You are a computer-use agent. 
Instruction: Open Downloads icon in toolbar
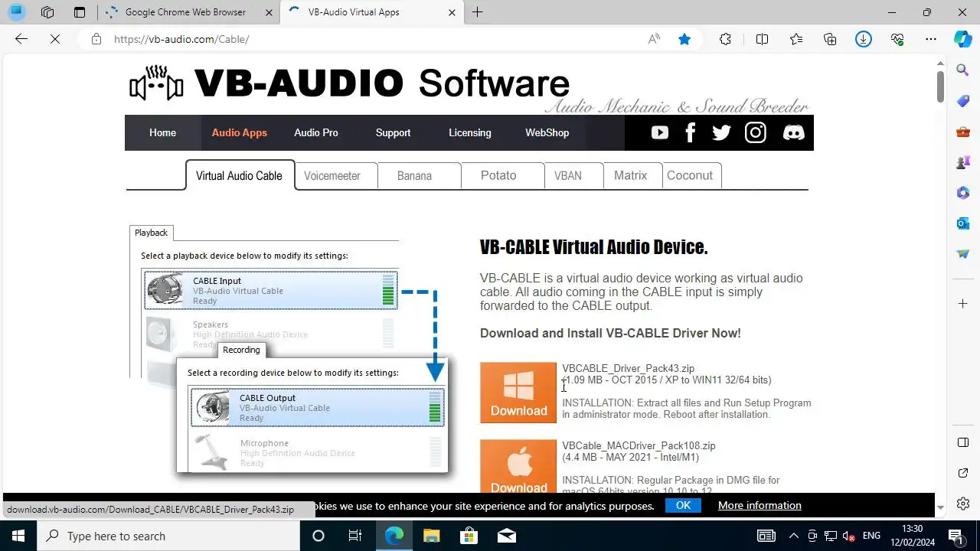[x=864, y=39]
